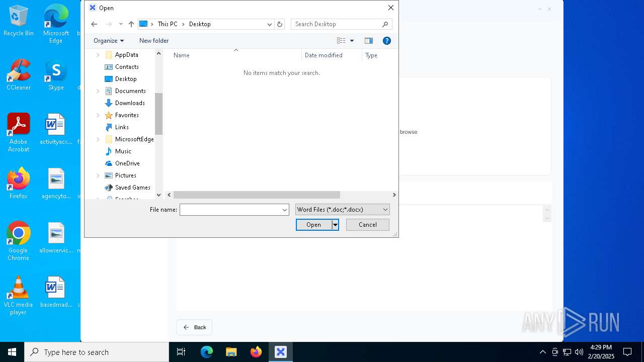Click the Back button in the app
Image resolution: width=644 pixels, height=362 pixels.
(194, 327)
